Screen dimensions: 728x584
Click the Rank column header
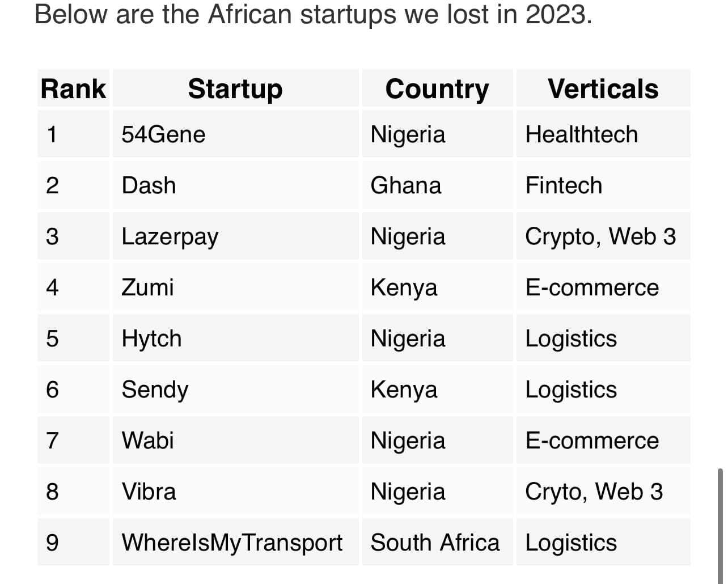pyautogui.click(x=73, y=88)
